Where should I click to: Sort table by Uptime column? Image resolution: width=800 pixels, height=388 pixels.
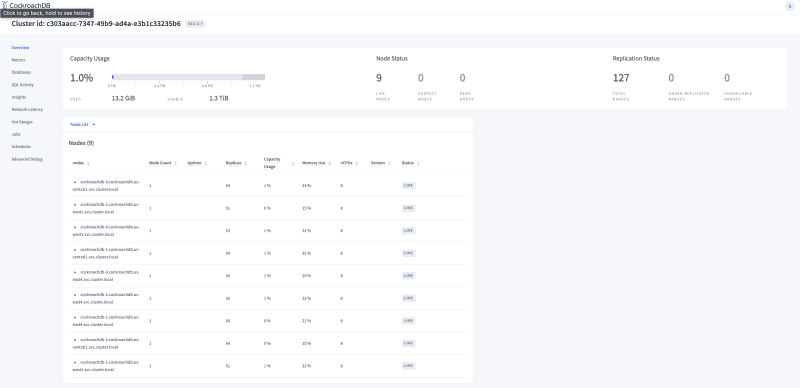click(197, 163)
